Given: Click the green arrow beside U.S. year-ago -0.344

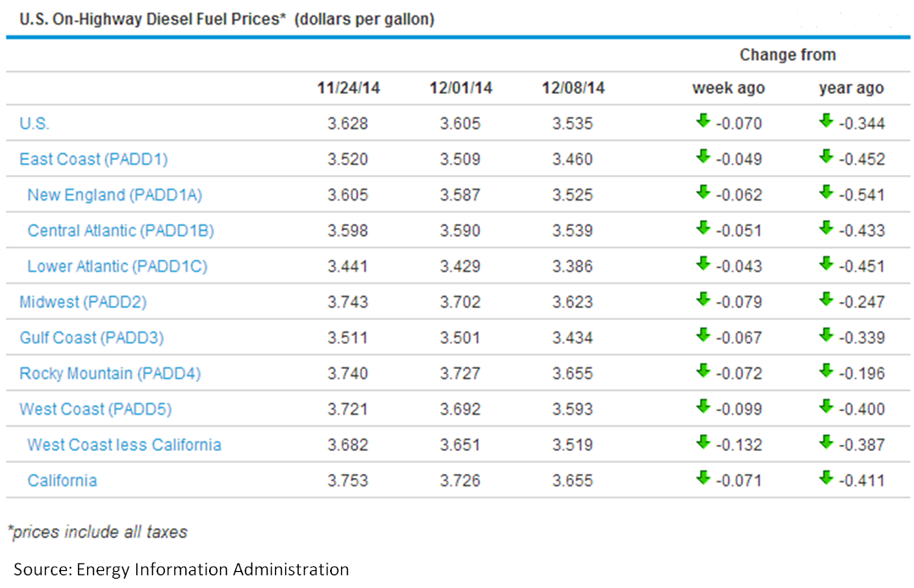Looking at the screenshot, I should pyautogui.click(x=826, y=122).
